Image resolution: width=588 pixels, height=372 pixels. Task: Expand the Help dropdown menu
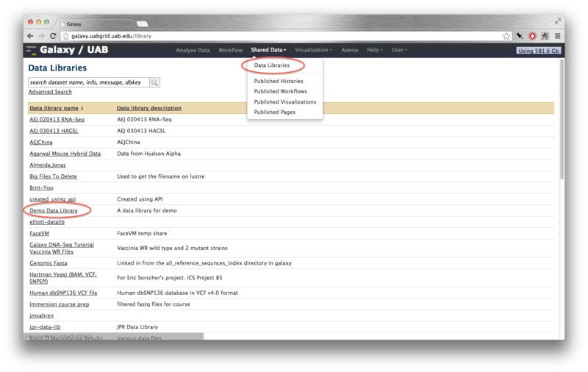point(375,50)
